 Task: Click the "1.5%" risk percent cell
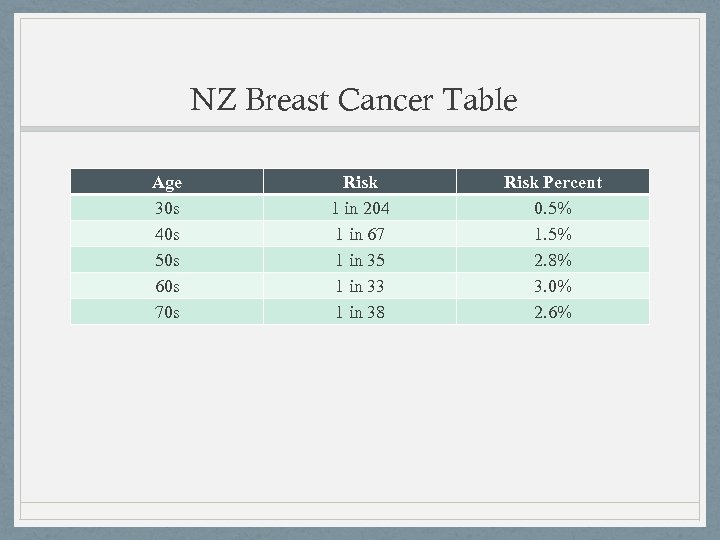pos(552,234)
